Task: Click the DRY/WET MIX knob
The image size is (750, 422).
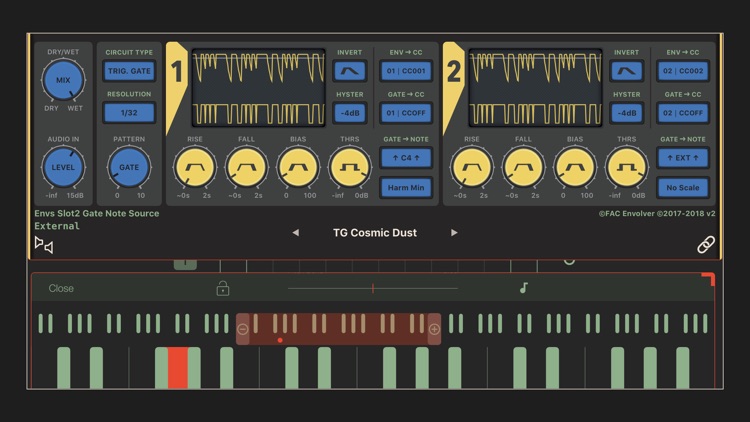Action: [63, 80]
